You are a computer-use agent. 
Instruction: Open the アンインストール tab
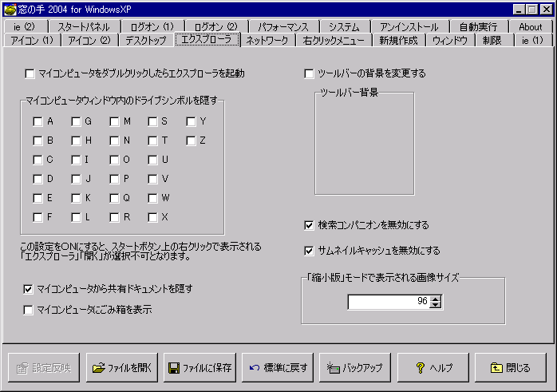tap(409, 27)
